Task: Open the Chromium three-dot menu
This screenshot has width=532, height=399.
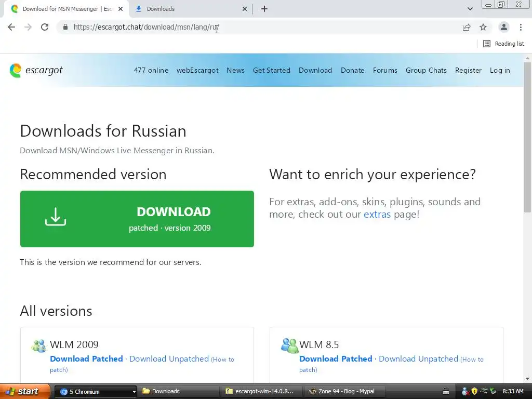Action: 521,27
